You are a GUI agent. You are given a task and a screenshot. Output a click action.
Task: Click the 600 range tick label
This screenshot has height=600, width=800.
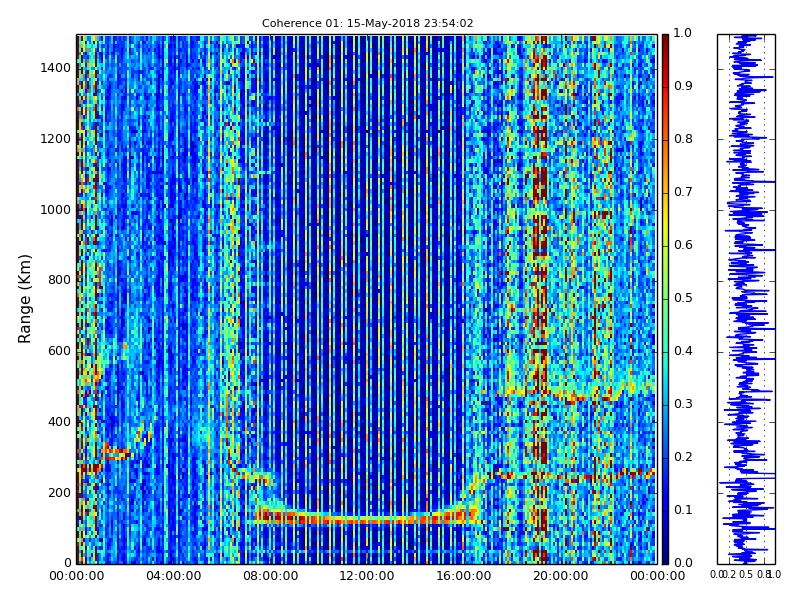[x=59, y=351]
